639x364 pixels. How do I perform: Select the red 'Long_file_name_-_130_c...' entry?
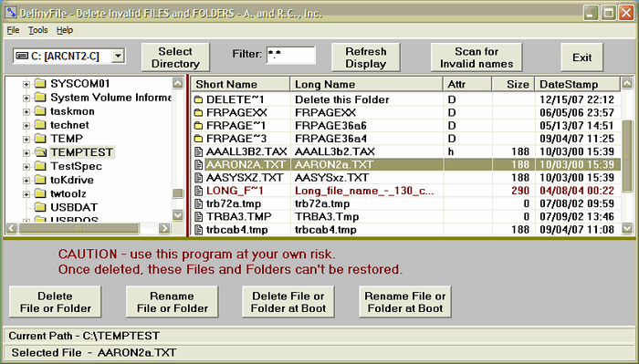point(364,191)
